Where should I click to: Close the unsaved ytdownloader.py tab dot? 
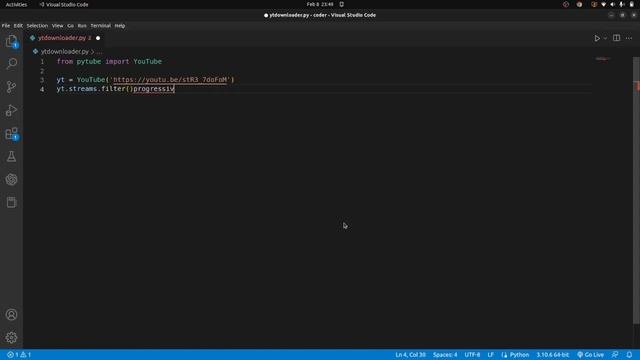pyautogui.click(x=98, y=38)
